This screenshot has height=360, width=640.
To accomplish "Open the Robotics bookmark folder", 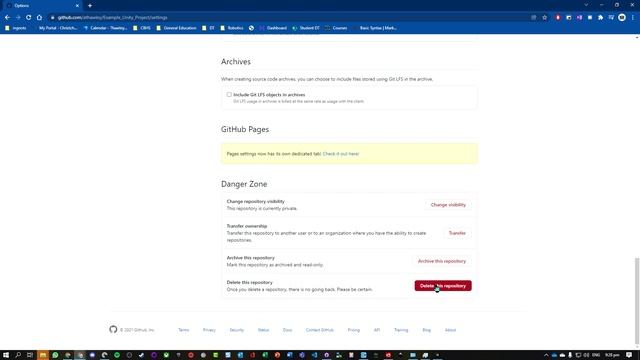I will pos(231,28).
